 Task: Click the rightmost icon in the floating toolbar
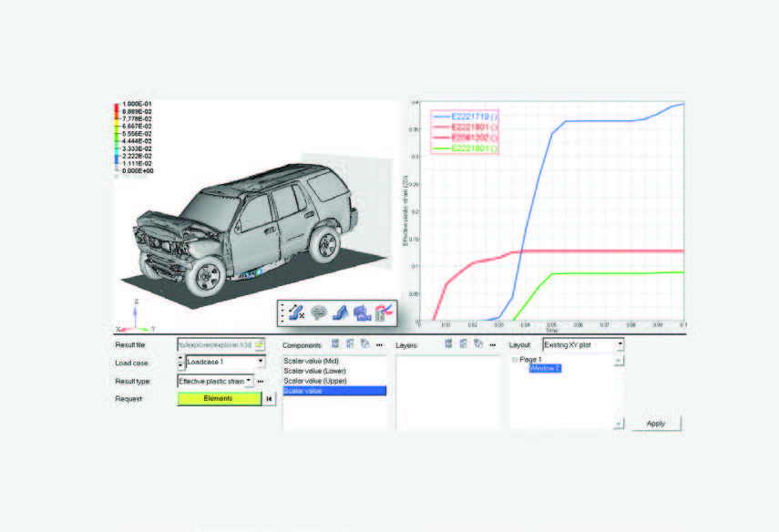pos(383,312)
